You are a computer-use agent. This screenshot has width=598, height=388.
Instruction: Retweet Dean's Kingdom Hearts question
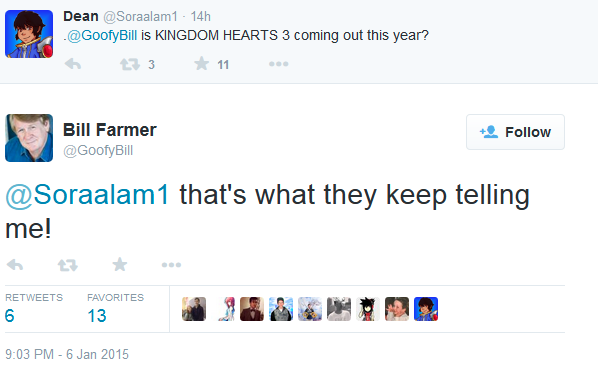pos(130,64)
